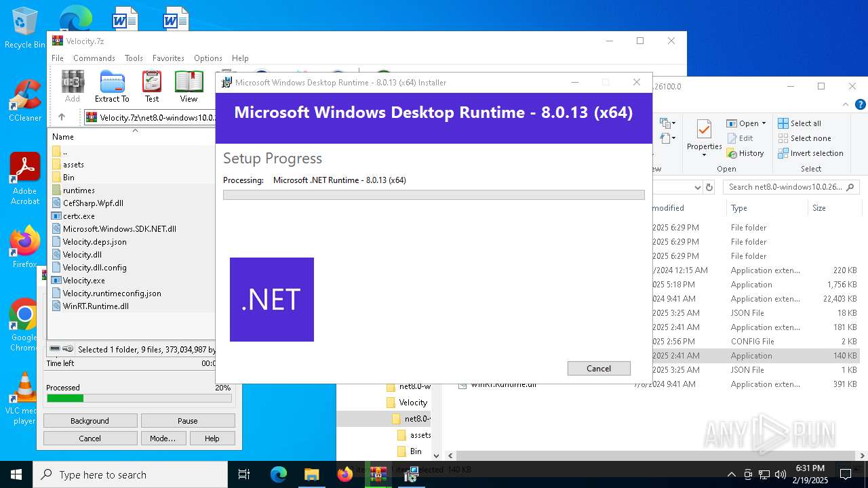Open the Tools menu in WinRAR
Screen dimensions: 868x488
tap(134, 58)
